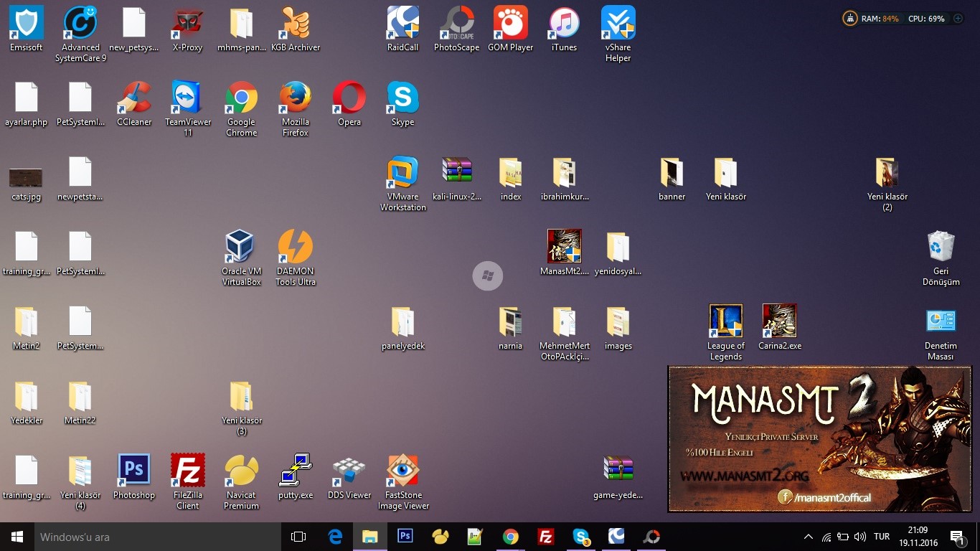980x551 pixels.
Task: Select the ibrahimkur folder
Action: [565, 178]
